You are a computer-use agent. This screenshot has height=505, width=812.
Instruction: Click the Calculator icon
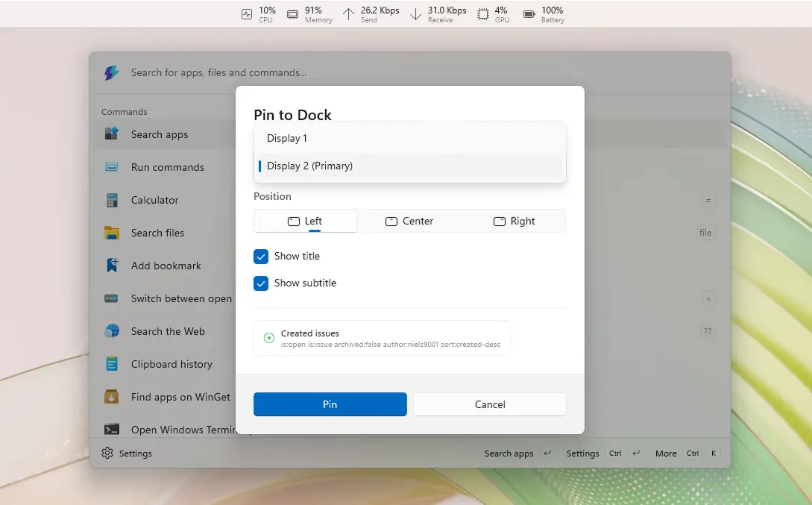[x=112, y=200]
